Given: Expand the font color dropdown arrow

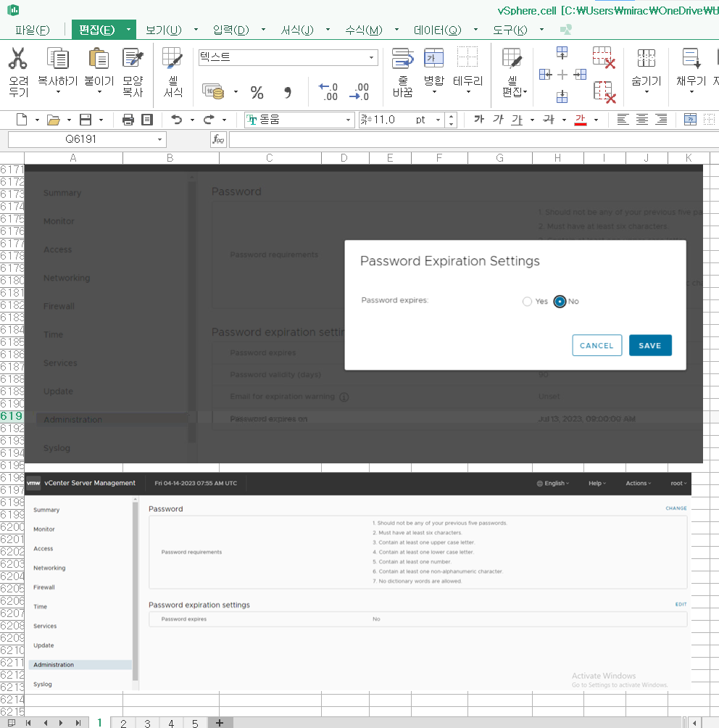Looking at the screenshot, I should pos(596,120).
